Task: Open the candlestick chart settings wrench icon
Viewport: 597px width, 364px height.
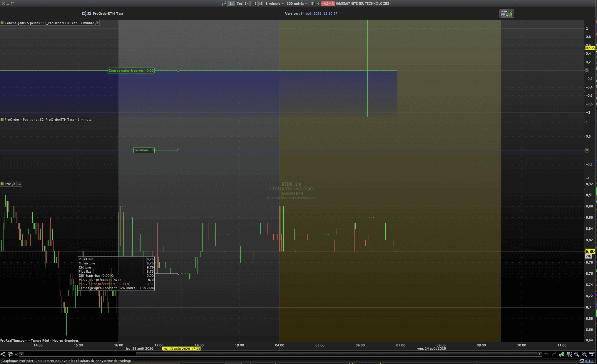Action: pos(562,354)
